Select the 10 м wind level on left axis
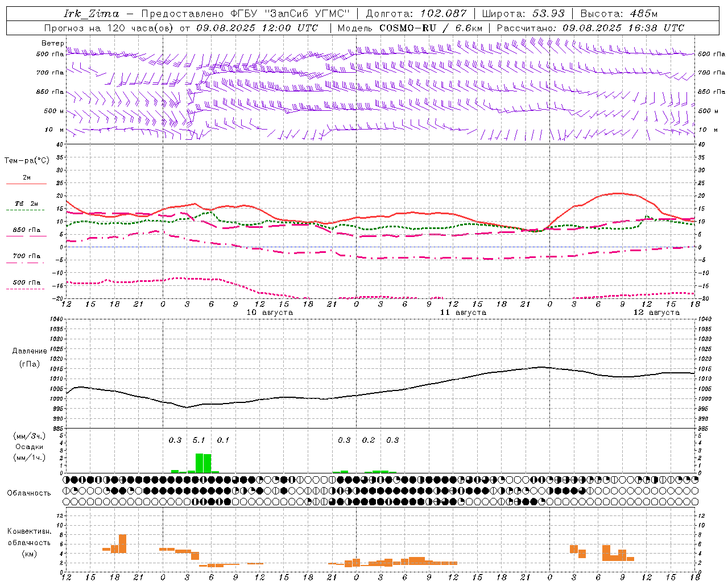728x582 pixels. [x=55, y=130]
